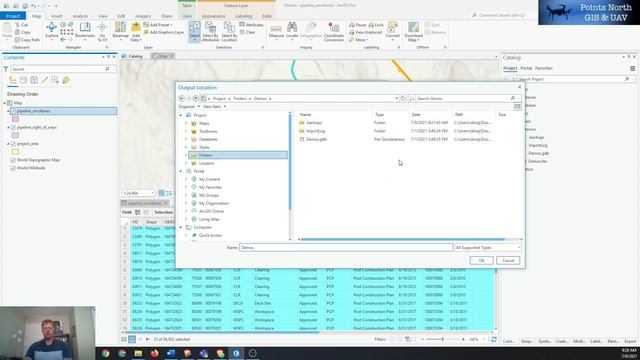
Task: Click sort icon beside Search Demos
Action: 412,98
